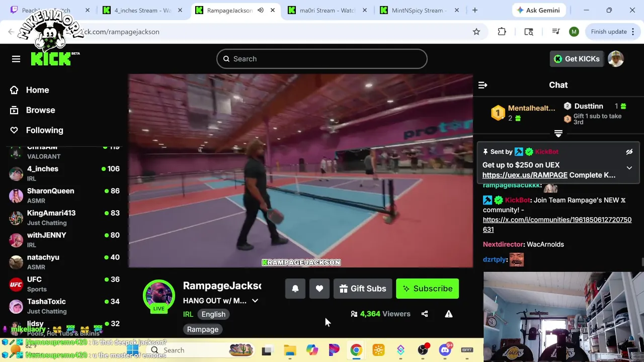
Task: Click Nextdirector username in chat
Action: click(503, 244)
